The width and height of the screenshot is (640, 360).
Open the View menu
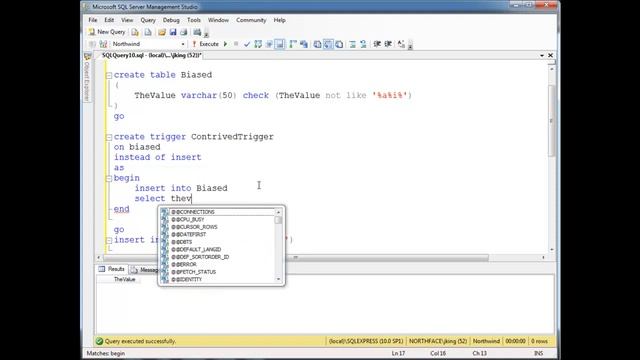tap(127, 20)
